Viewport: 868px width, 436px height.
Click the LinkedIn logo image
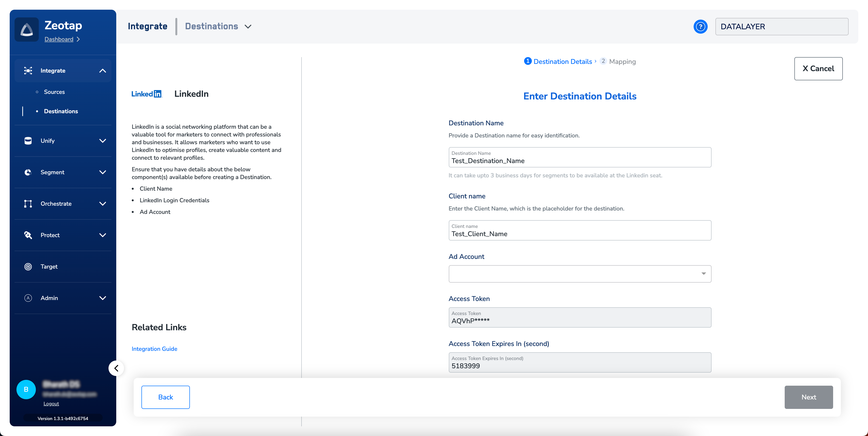click(x=147, y=94)
